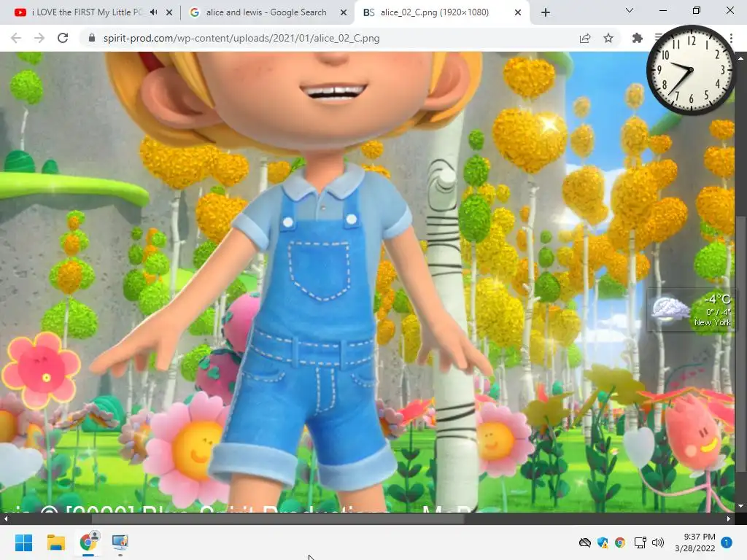The height and width of the screenshot is (560, 747).
Task: Open the Extensions puzzle icon
Action: pos(637,38)
